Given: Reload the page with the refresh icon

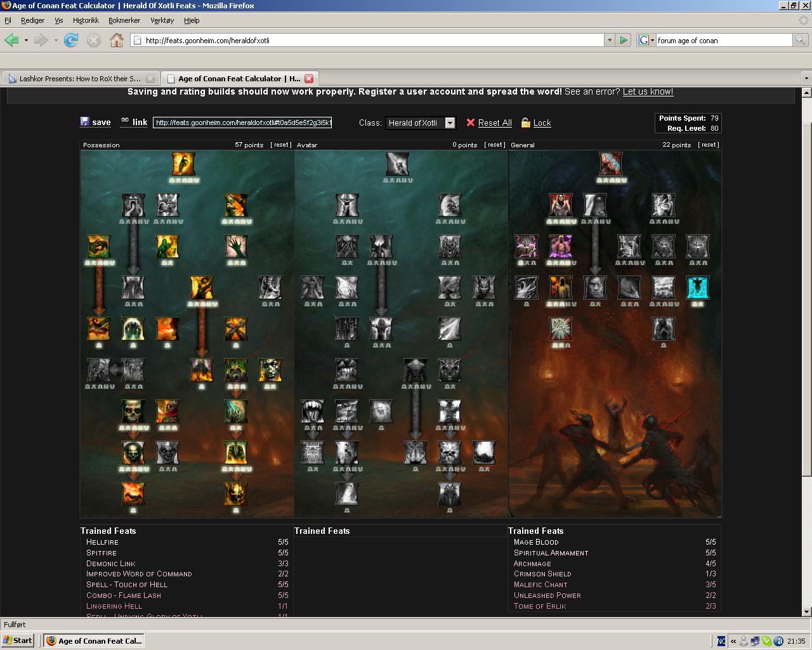Looking at the screenshot, I should [x=71, y=40].
